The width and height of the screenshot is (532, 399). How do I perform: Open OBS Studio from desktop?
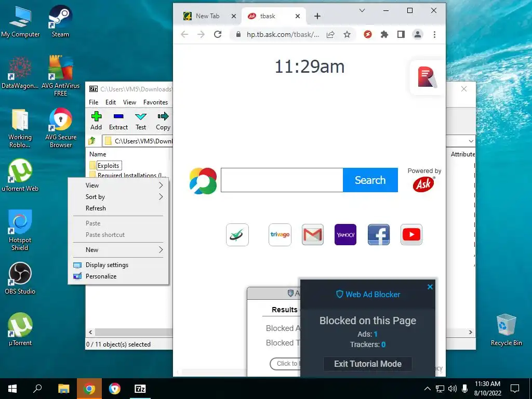(20, 278)
